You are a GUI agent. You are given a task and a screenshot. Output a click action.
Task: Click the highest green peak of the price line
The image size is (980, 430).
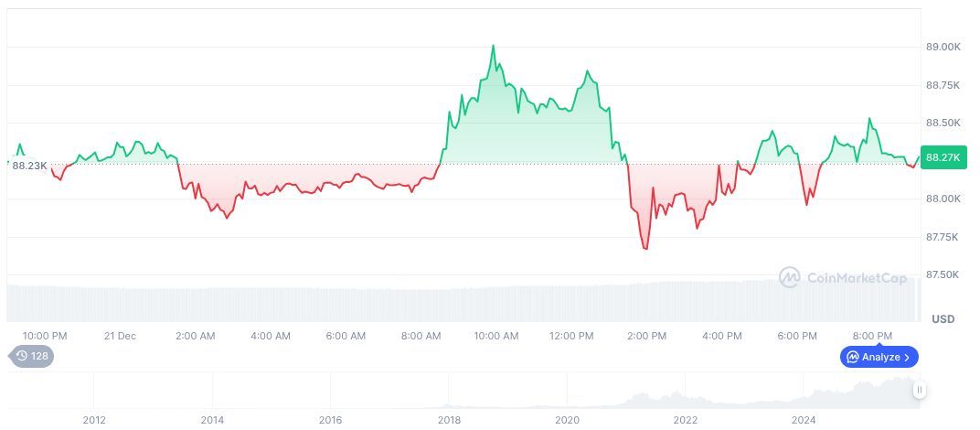(493, 45)
